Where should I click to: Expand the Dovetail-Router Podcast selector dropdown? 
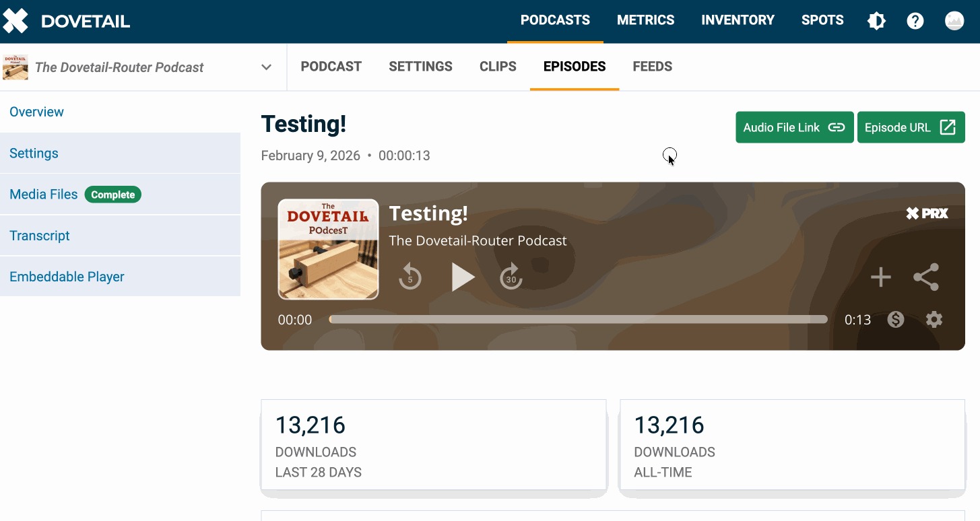point(266,67)
